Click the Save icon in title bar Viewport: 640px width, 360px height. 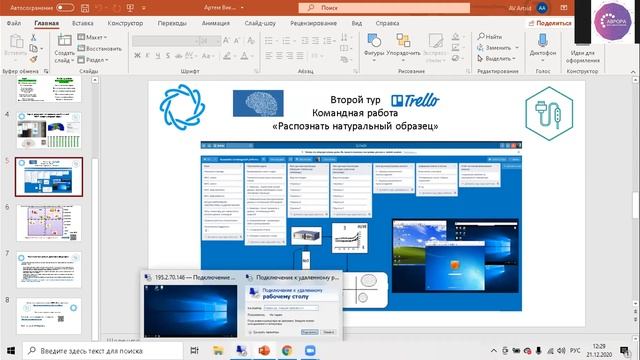(85, 8)
